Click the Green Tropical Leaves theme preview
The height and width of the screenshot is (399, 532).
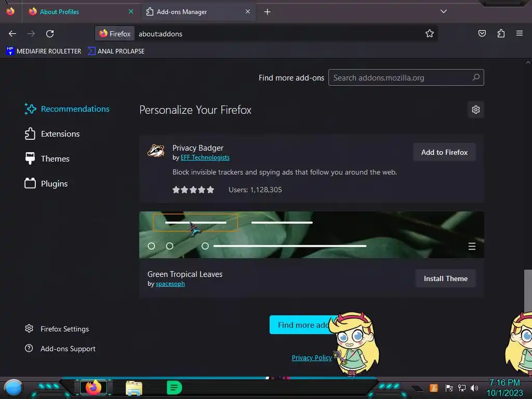pos(312,235)
